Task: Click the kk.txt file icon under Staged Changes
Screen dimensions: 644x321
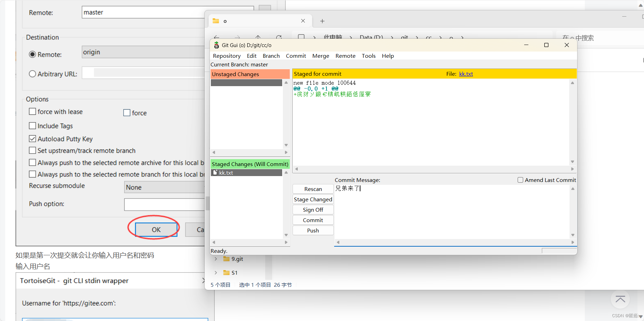Action: (x=215, y=173)
